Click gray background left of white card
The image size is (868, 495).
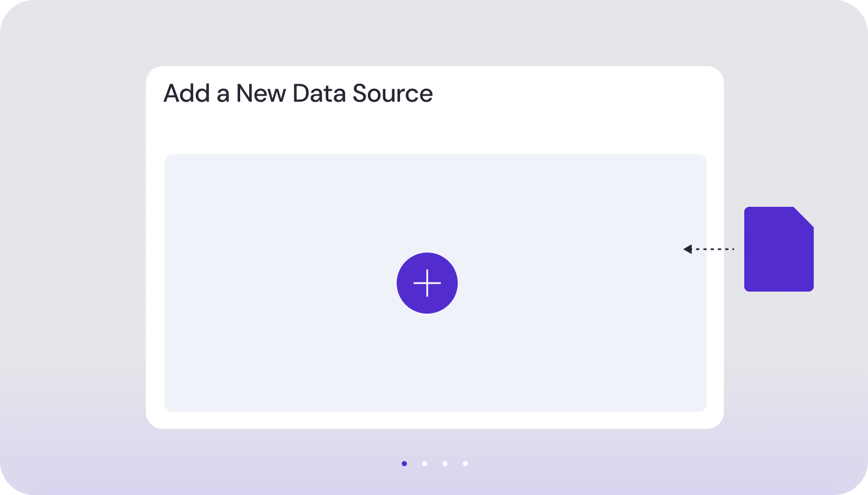72,248
